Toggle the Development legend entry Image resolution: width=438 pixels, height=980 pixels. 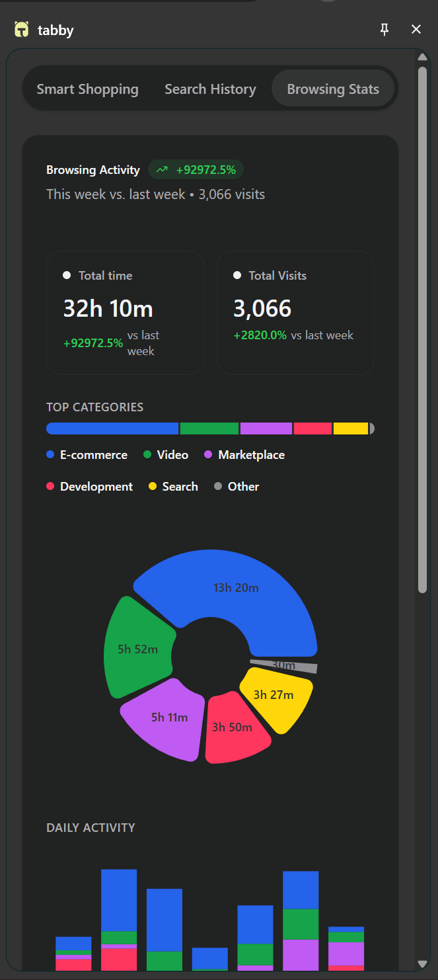89,487
